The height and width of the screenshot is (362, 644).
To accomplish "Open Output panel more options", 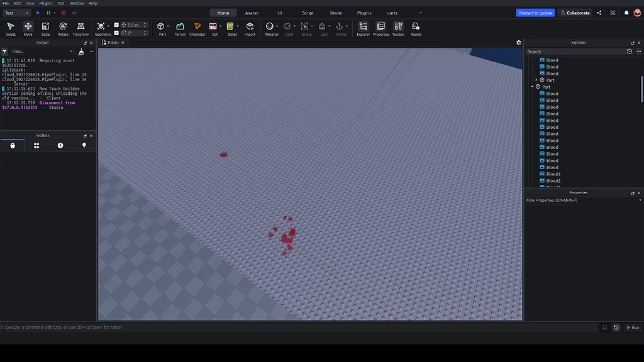I will coord(91,52).
